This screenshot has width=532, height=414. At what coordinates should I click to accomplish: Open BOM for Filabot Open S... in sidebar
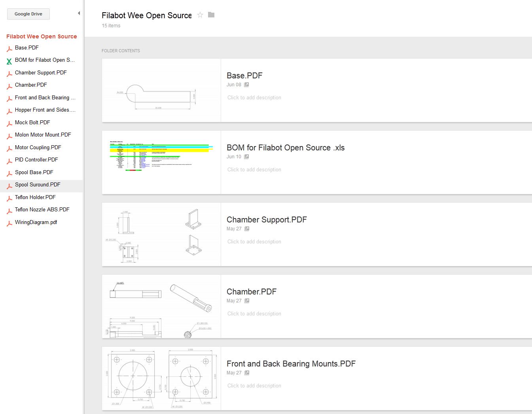tap(45, 60)
